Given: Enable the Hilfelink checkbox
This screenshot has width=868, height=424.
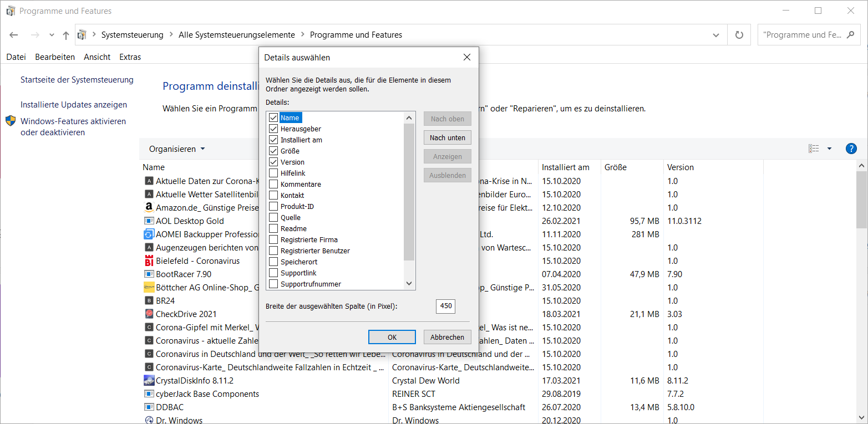Looking at the screenshot, I should (273, 173).
